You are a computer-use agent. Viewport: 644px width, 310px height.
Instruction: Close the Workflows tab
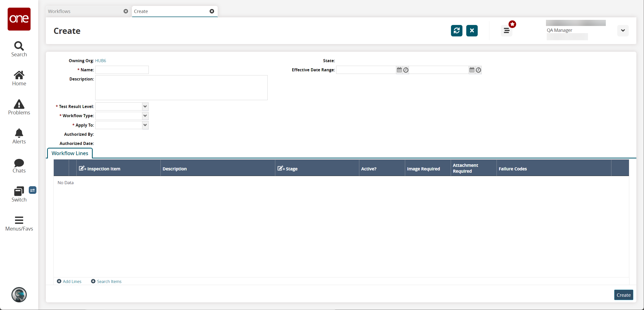coord(126,11)
